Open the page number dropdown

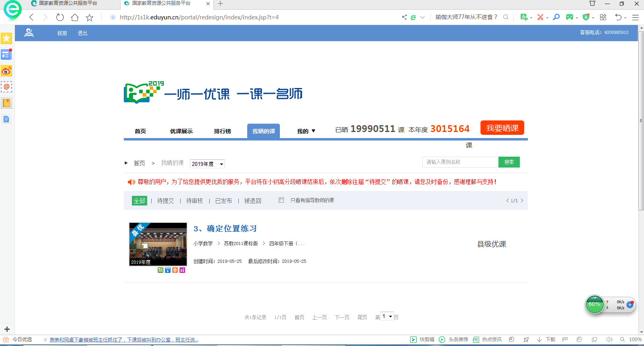tap(387, 317)
